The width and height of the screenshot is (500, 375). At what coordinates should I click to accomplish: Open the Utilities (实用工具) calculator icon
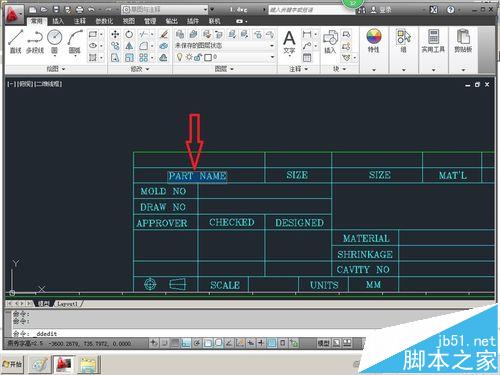433,41
